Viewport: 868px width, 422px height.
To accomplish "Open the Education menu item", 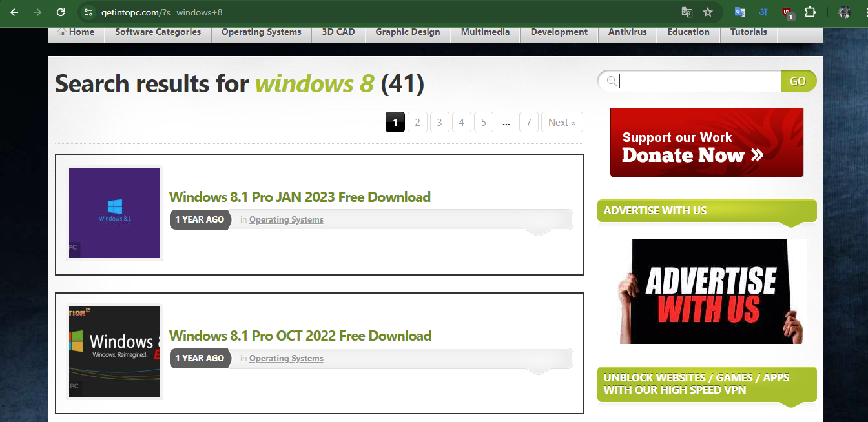I will pyautogui.click(x=688, y=32).
